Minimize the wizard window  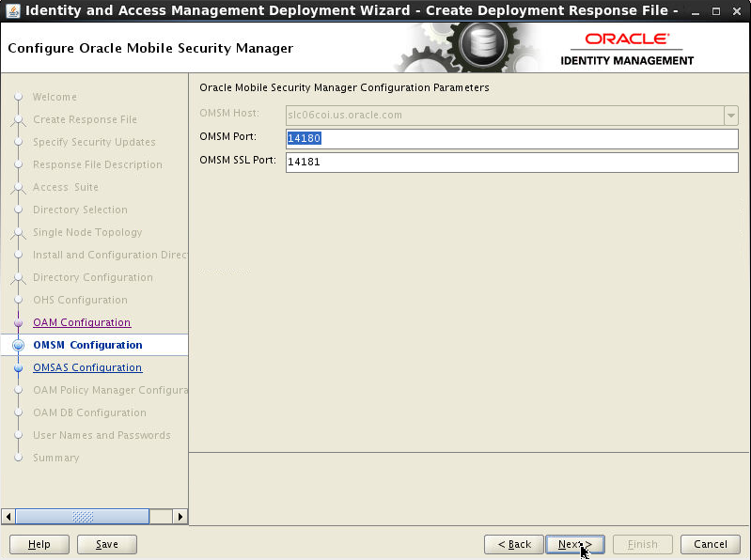(x=695, y=11)
